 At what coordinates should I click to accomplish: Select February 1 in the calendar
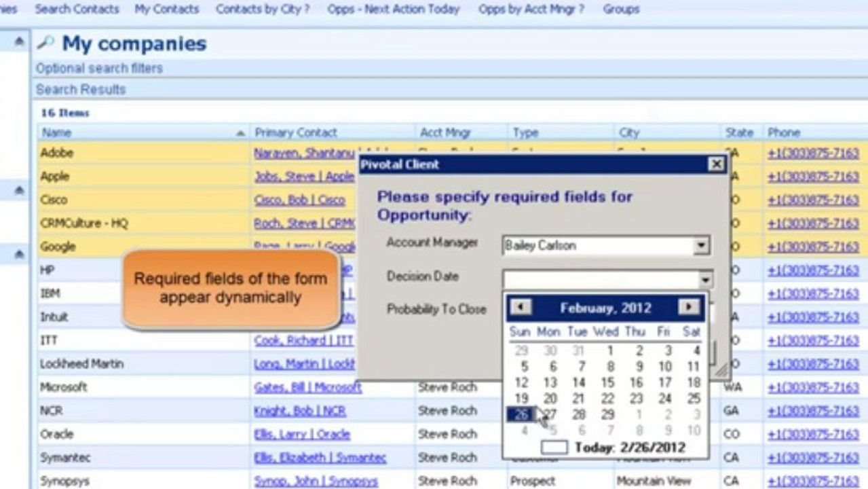coord(610,350)
